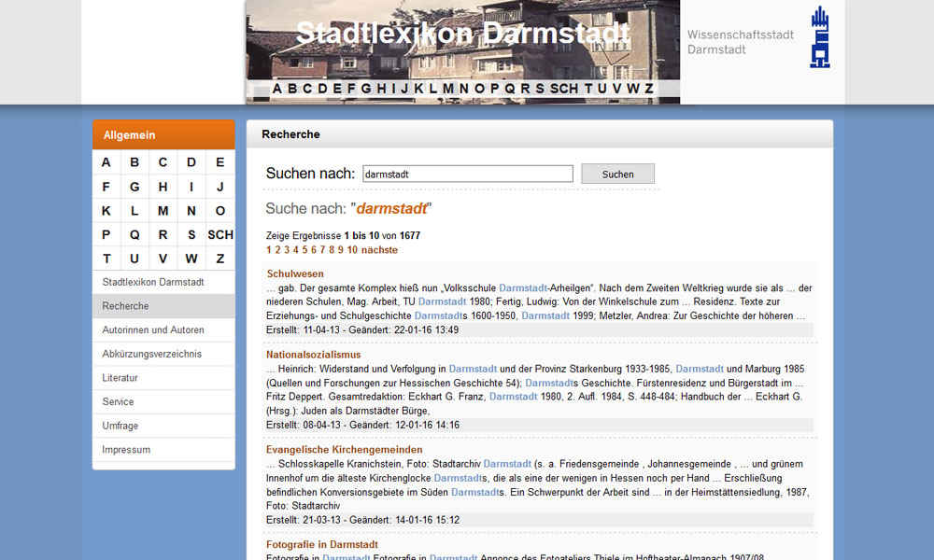
Task: Choose letter M in sidebar letter grid
Action: [163, 211]
